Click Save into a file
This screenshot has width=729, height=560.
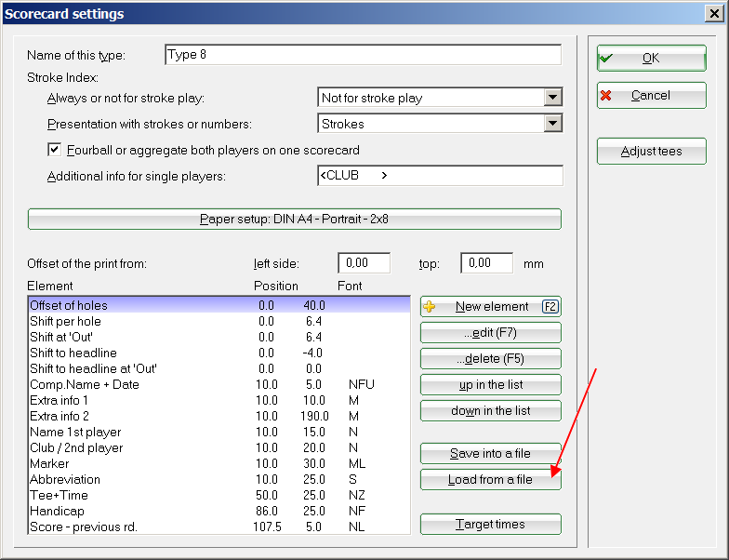click(x=490, y=454)
